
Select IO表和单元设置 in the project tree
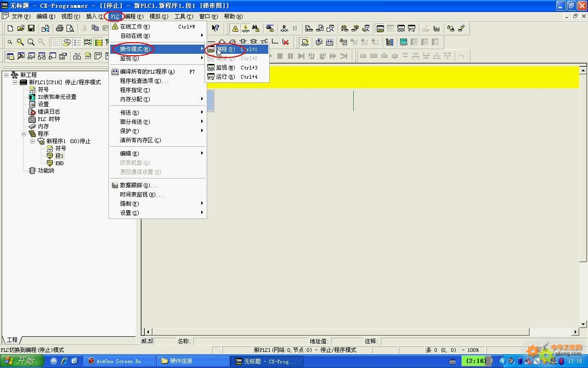(x=57, y=97)
